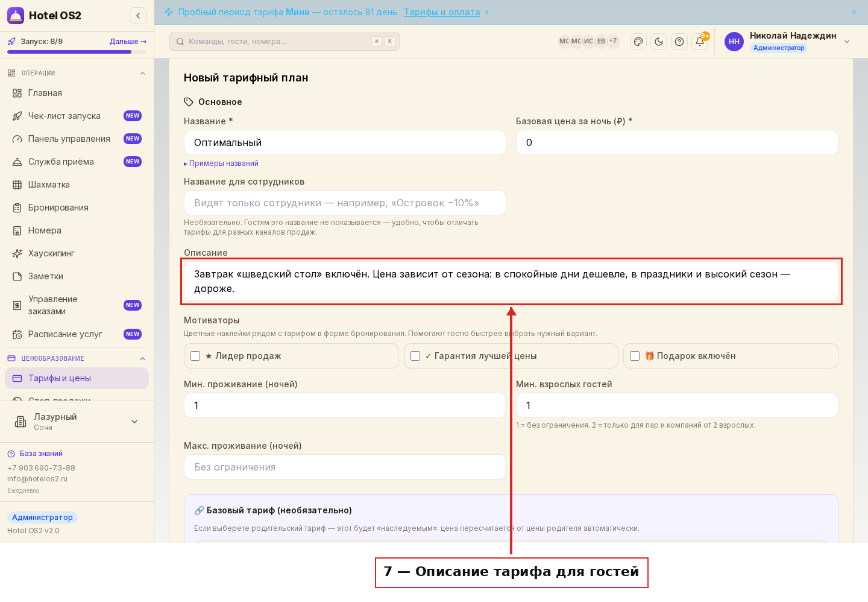Click the НН user avatar
868x602 pixels.
(734, 42)
